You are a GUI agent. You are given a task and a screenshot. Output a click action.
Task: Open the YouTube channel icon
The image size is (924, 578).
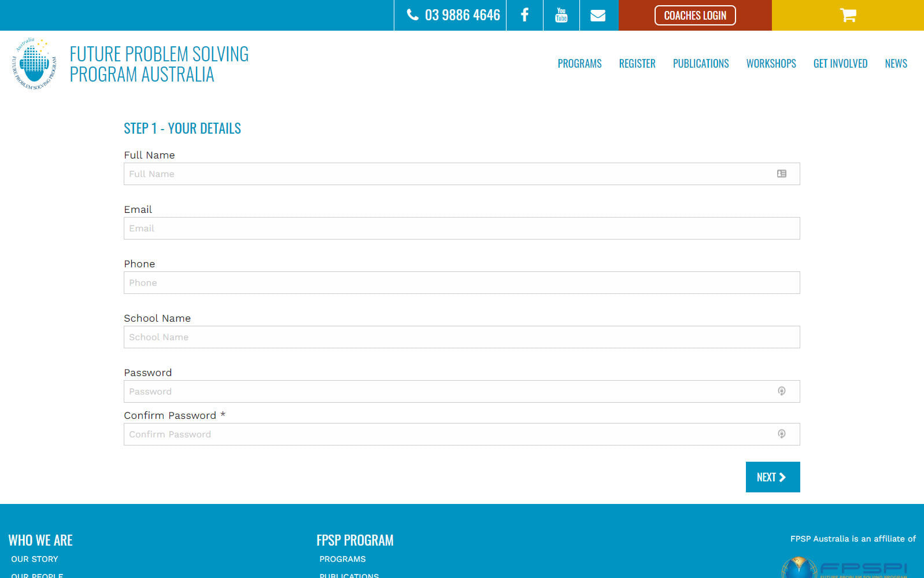(561, 15)
